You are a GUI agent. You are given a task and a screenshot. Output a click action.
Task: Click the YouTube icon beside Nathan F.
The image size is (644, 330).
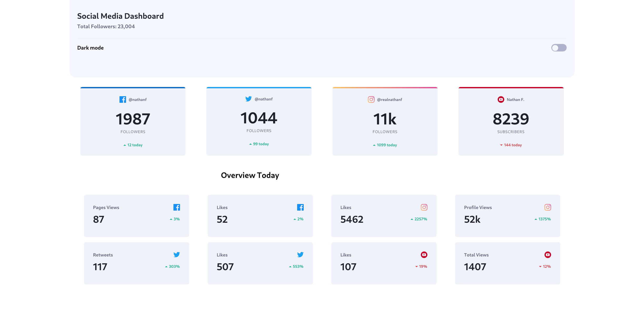pyautogui.click(x=501, y=100)
